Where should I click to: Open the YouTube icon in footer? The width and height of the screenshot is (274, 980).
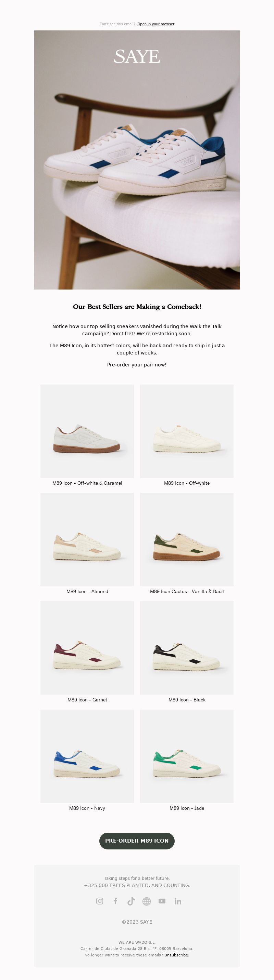[x=162, y=901]
